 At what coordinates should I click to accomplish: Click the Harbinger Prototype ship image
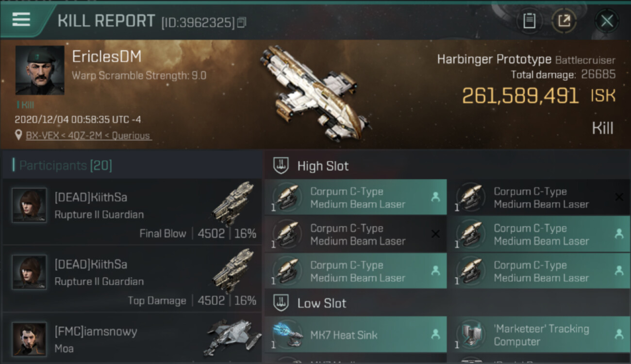(x=315, y=92)
